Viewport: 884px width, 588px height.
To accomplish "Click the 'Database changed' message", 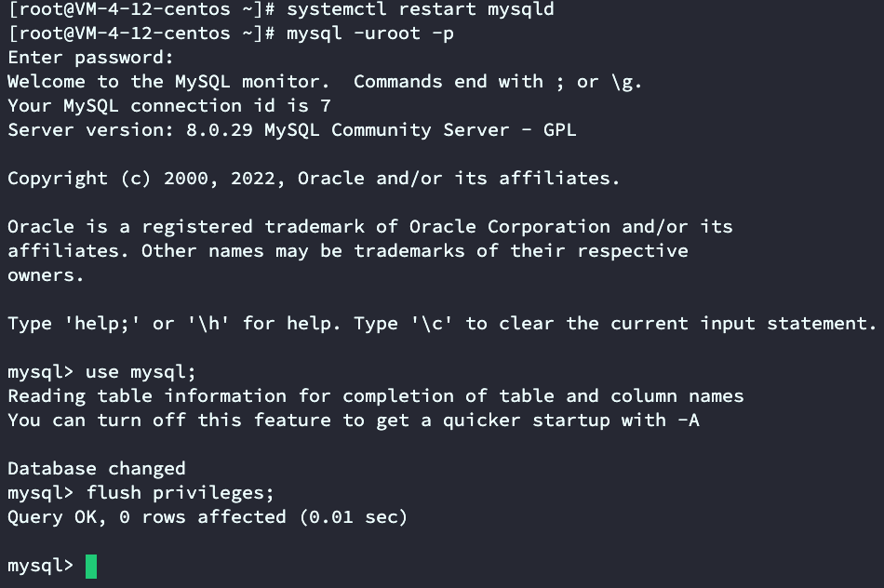I will (x=96, y=469).
